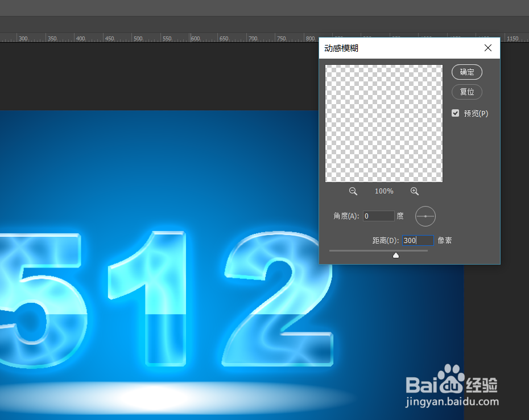Image resolution: width=529 pixels, height=420 pixels.
Task: Click the 复位 reset button
Action: click(467, 92)
